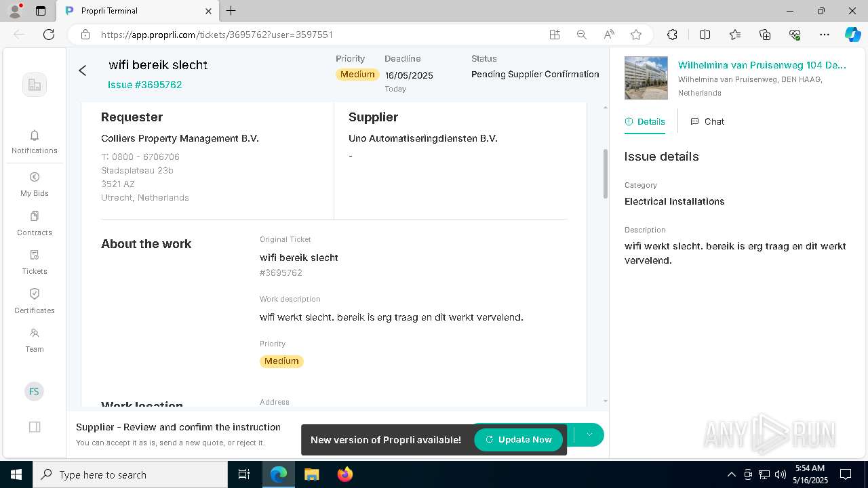
Task: Click the Pending Supplier Confirmation status
Action: point(535,75)
